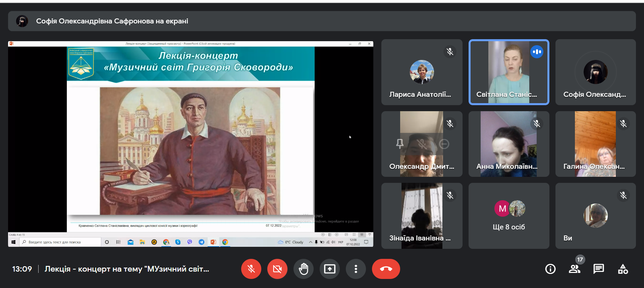
Task: Open the activities panel icon
Action: tap(623, 269)
